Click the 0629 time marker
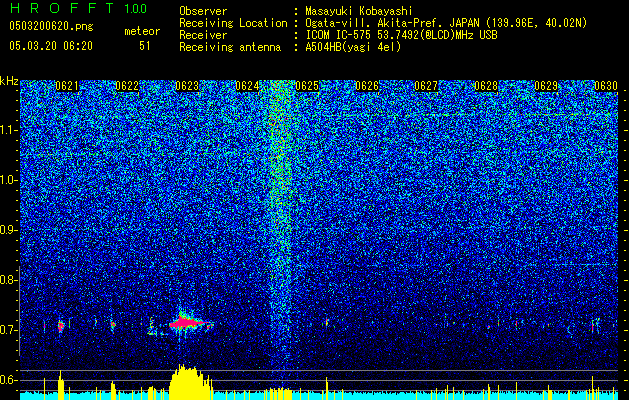Screen dimensions: 629x400 coord(546,86)
